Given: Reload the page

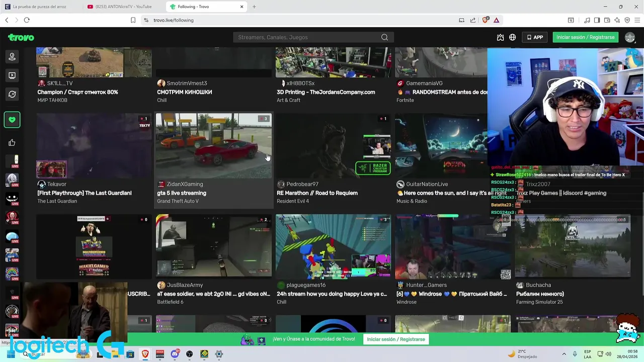Looking at the screenshot, I should 27,20.
